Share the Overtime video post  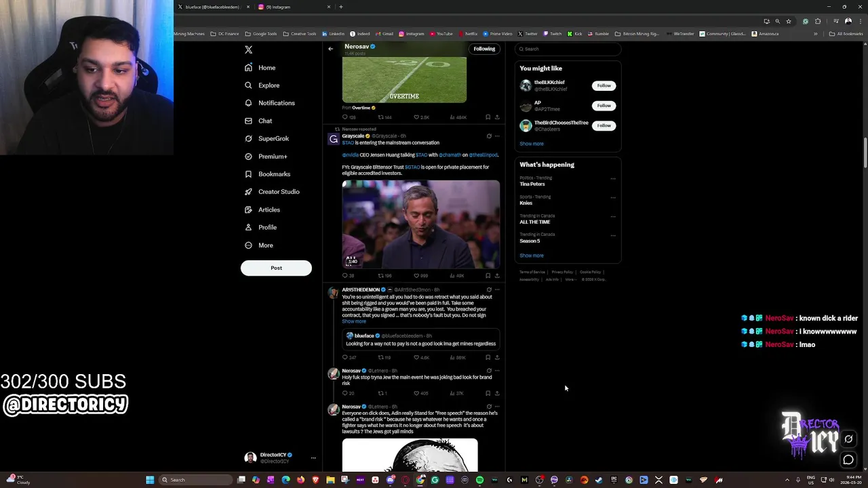pos(497,117)
